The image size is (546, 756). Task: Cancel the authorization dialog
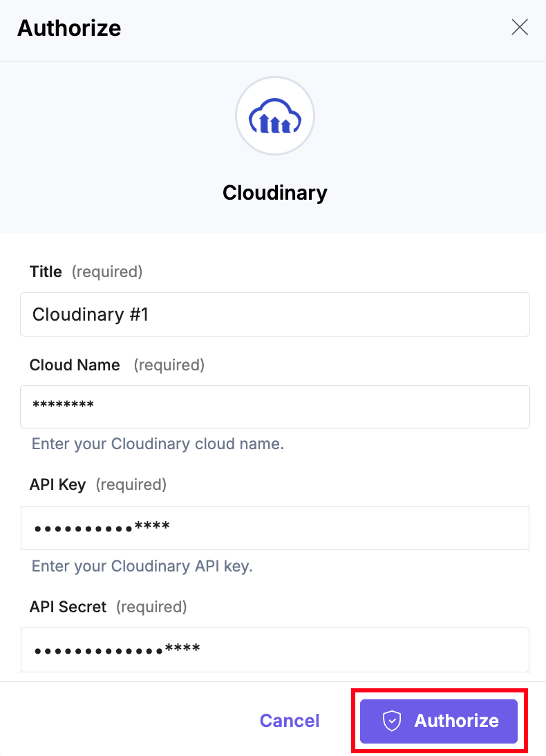(290, 721)
